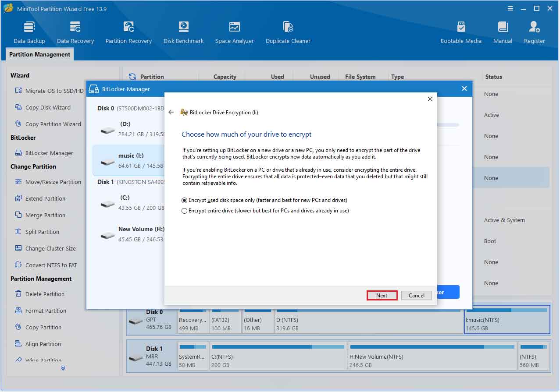Go back in BitLocker Drive Encryption dialog
Screen dimensions: 560x392
pyautogui.click(x=171, y=113)
